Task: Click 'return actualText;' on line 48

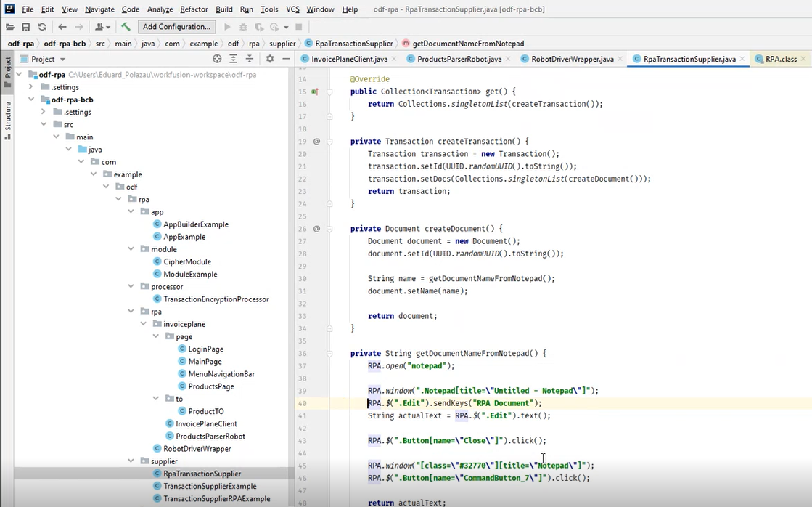Action: [x=406, y=503]
